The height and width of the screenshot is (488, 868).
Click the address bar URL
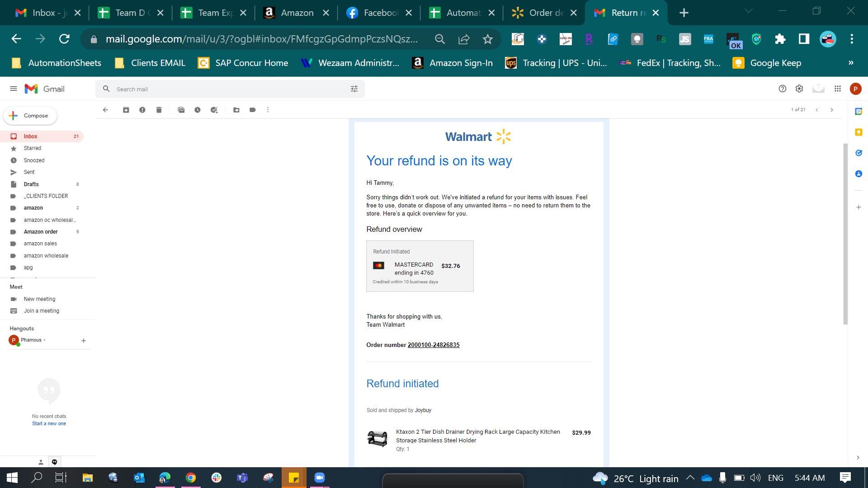coord(261,39)
